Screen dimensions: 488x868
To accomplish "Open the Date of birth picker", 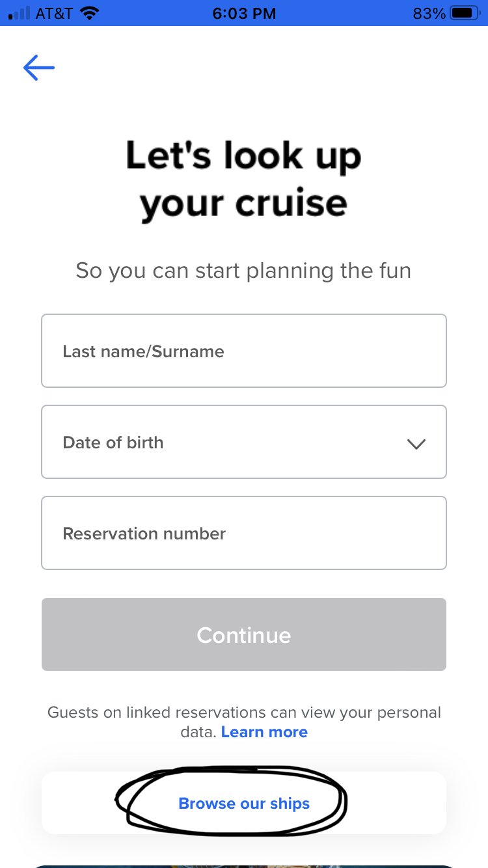I will tap(243, 442).
